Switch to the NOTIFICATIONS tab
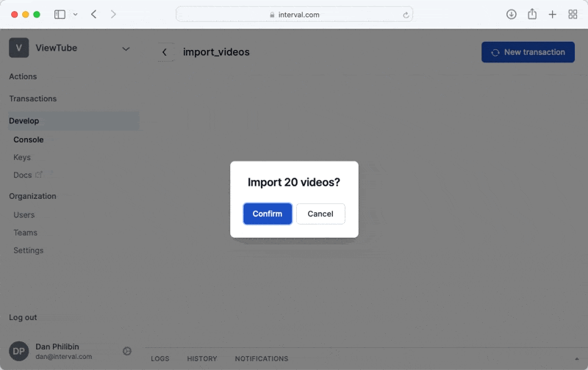588x370 pixels. [262, 359]
